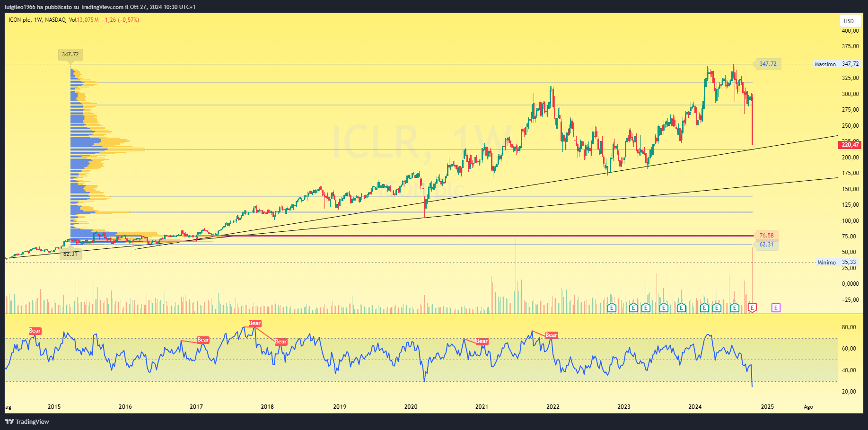868x430 pixels.
Task: Click 0,0000 on the price axis
Action: pos(850,284)
